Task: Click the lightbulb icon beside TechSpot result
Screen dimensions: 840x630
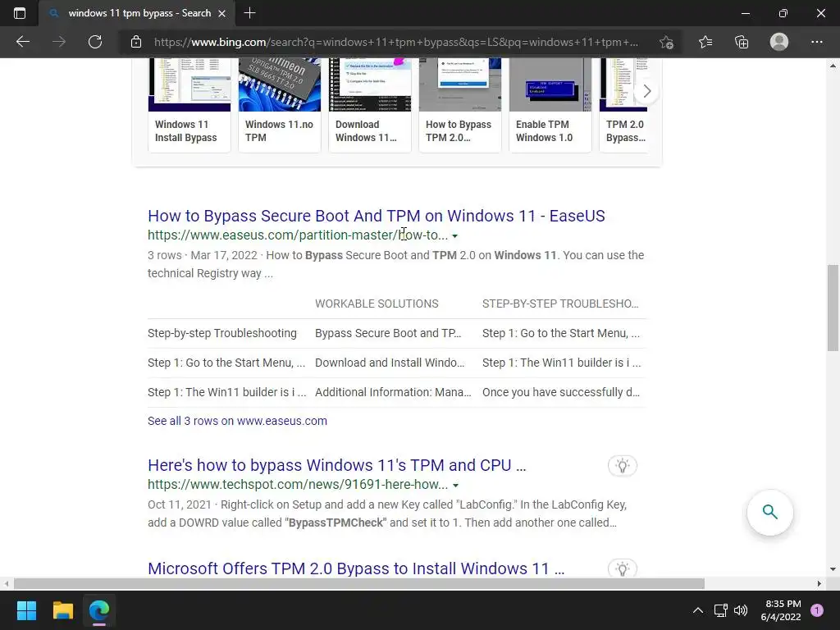Action: [622, 466]
